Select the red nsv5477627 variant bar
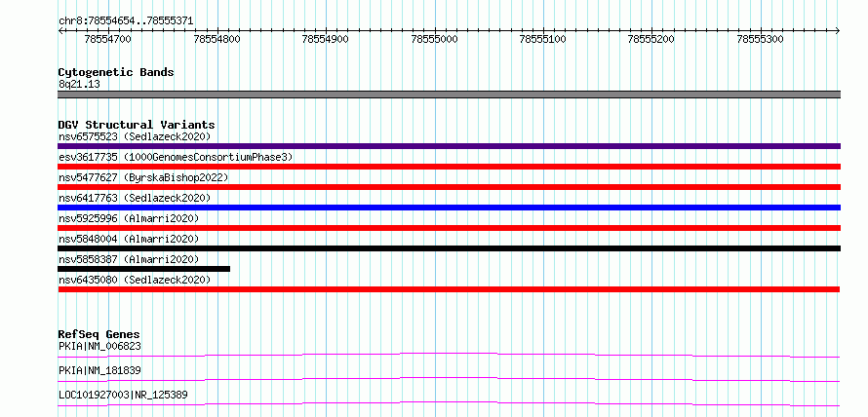 click(x=449, y=187)
